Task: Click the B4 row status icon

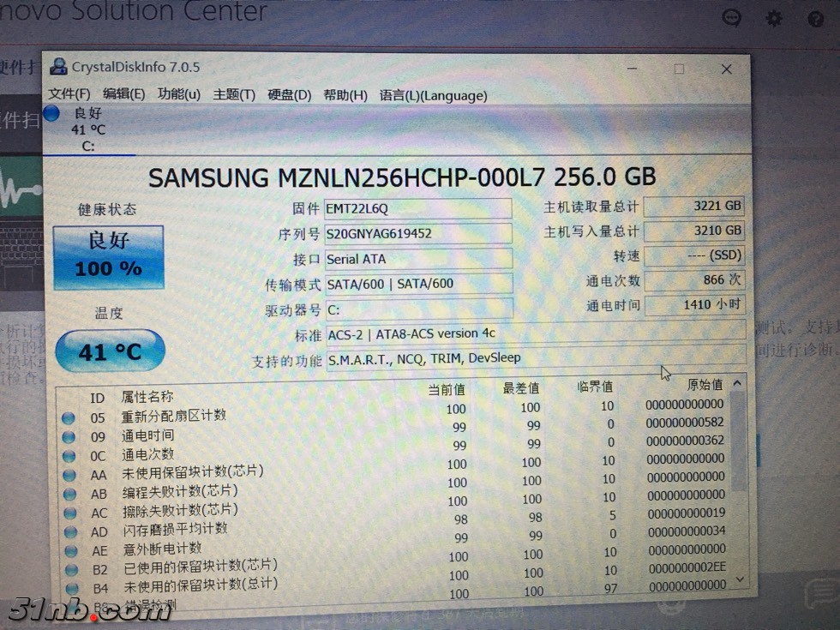Action: [72, 588]
